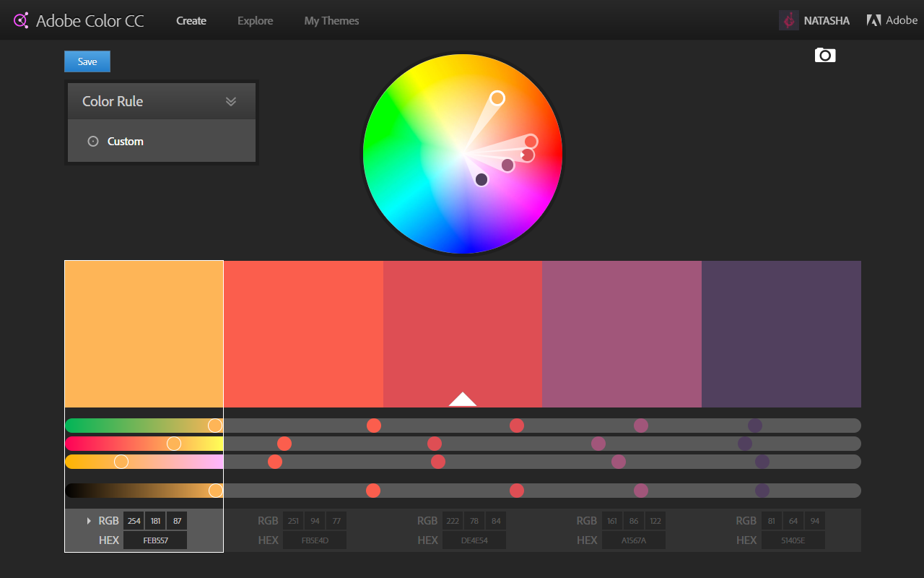
Task: Expand the RGB color mode triangle
Action: click(x=90, y=521)
